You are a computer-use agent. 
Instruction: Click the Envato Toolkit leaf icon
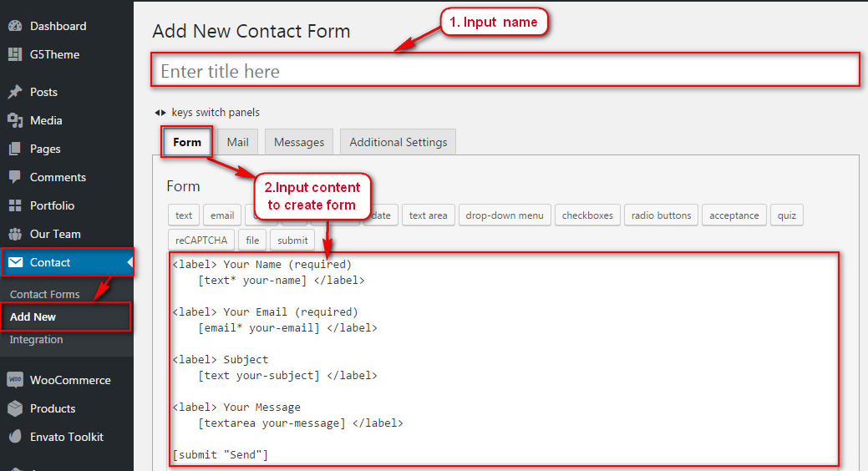pos(15,437)
